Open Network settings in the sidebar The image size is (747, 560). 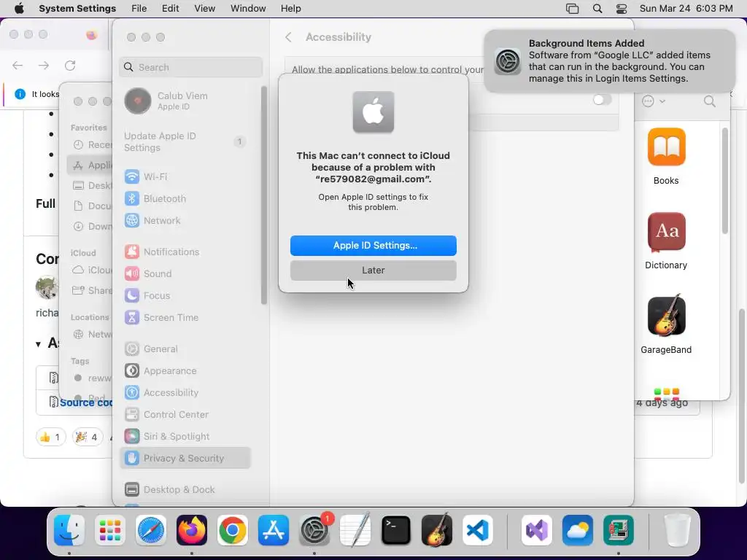[185, 220]
